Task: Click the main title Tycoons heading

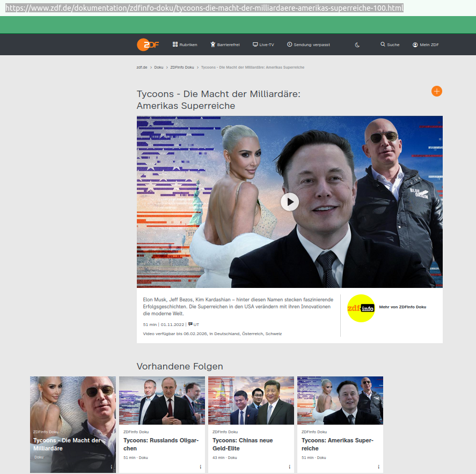Action: 218,100
